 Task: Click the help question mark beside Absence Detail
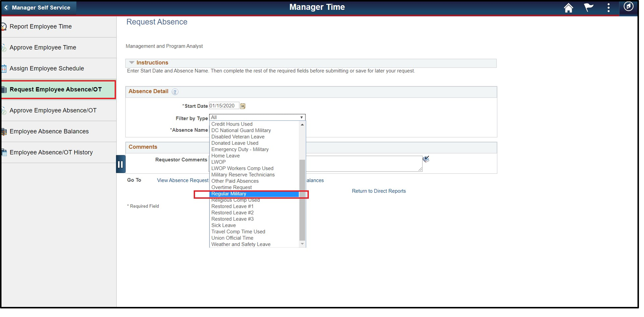175,92
